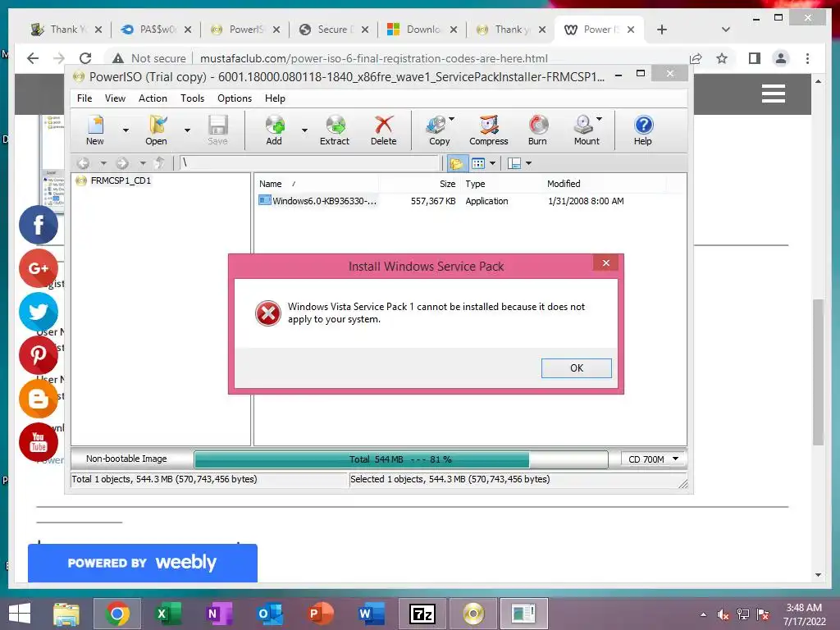Click the New toolbar icon in PowerISO

95,130
